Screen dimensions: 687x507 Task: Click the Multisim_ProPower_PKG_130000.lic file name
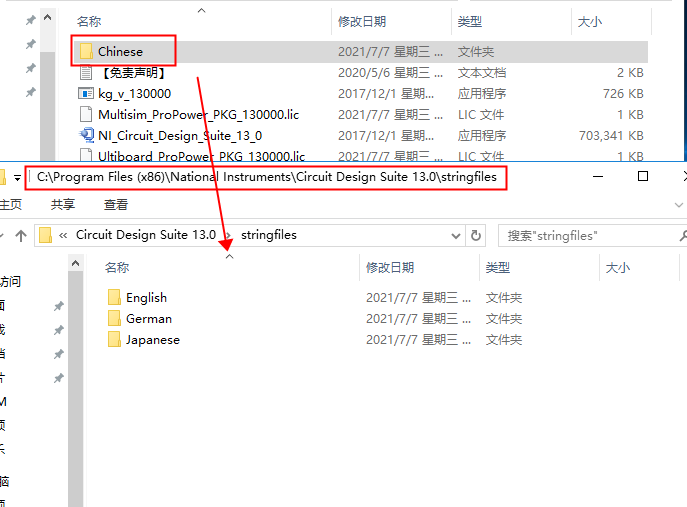click(198, 114)
